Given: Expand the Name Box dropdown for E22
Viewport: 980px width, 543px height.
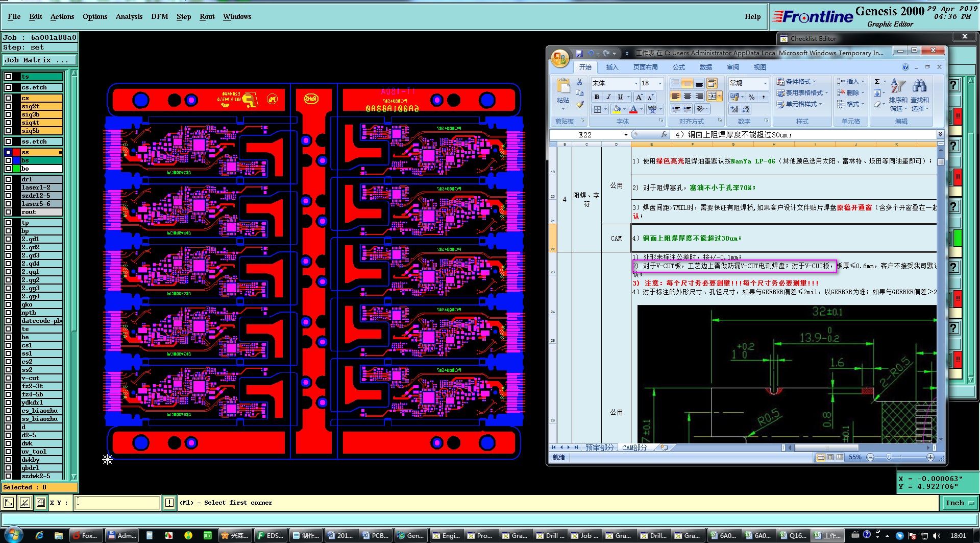Looking at the screenshot, I should tap(626, 135).
